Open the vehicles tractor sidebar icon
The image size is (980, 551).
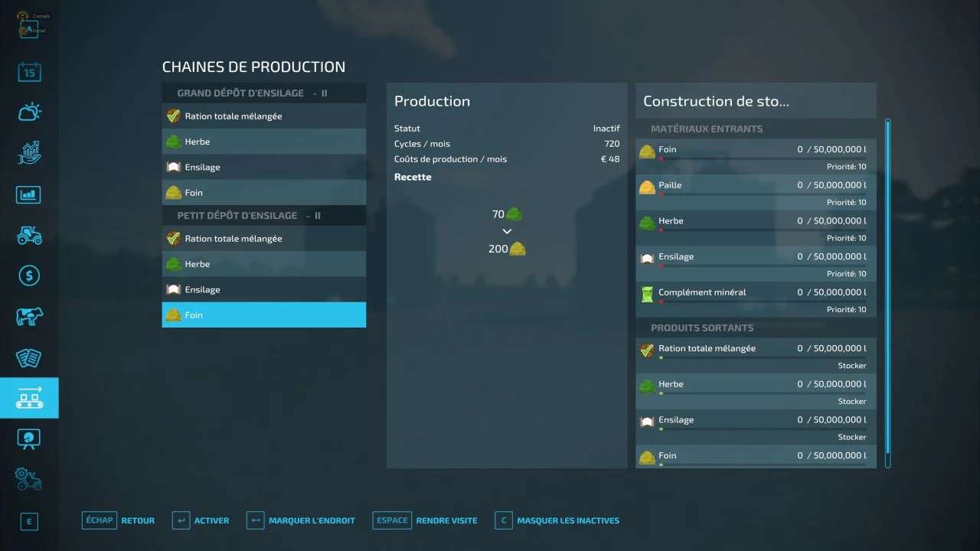(29, 235)
